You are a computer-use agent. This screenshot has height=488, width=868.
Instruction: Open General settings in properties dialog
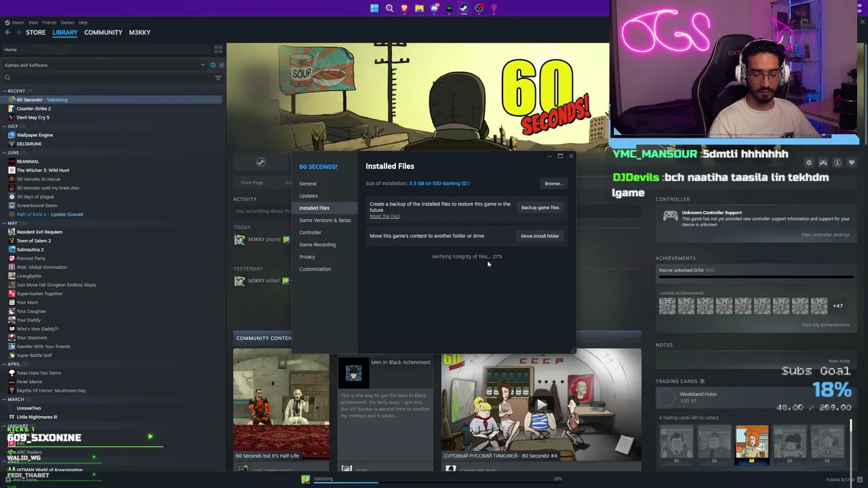coord(308,184)
